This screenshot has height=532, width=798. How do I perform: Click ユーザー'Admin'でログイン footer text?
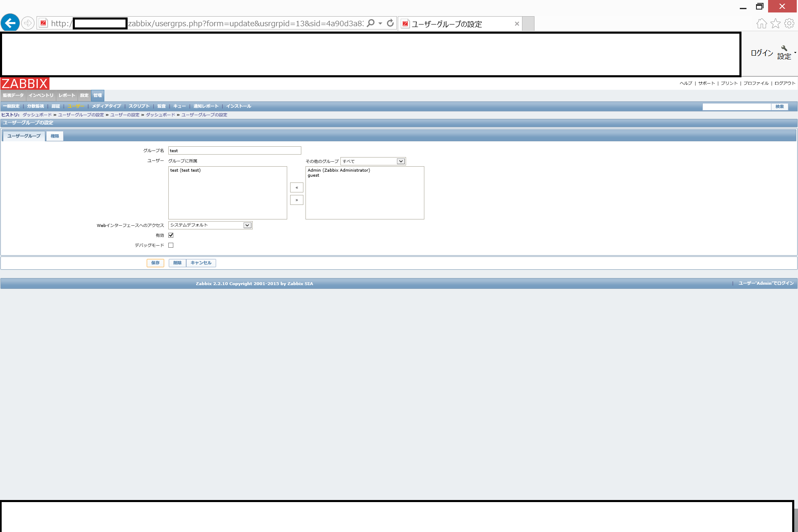[x=766, y=283]
